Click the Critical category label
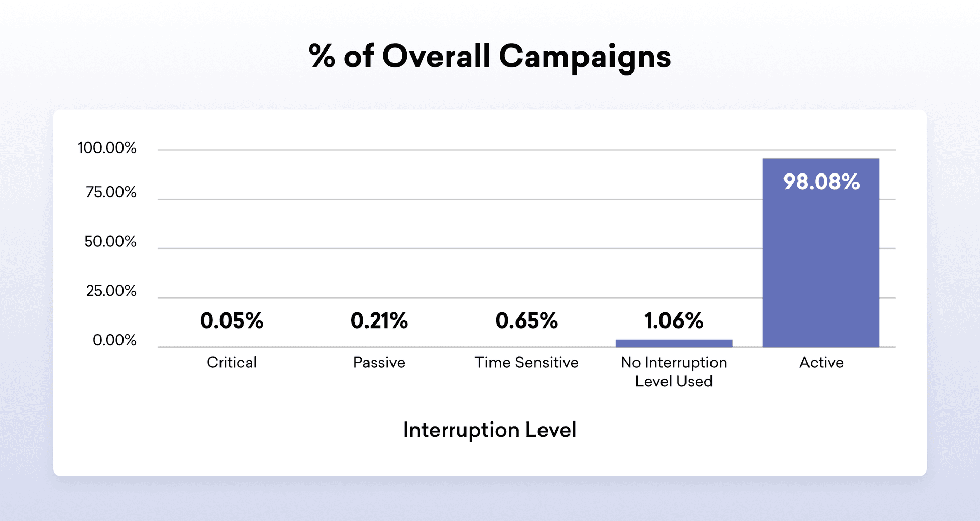 point(232,362)
